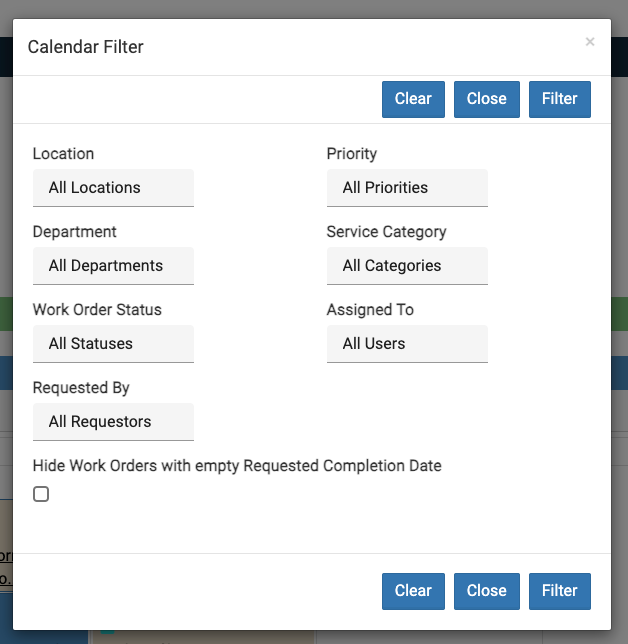Expand the All Categories dropdown
Screen dimensions: 628x644
tap(407, 266)
